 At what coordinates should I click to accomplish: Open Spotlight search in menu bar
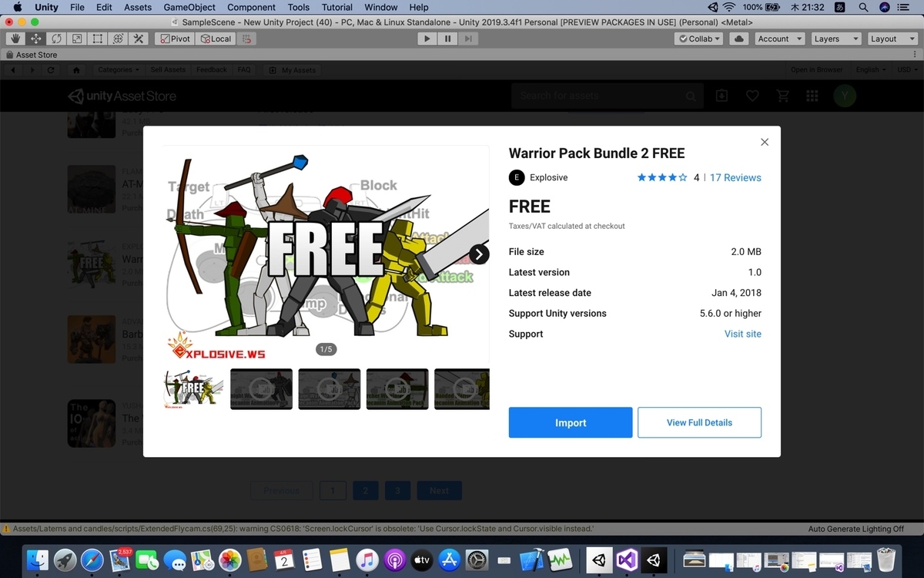(x=863, y=7)
